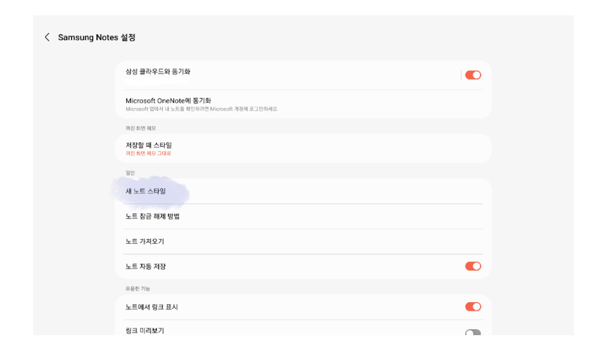Click the 링크 미리보기 label
Image resolution: width=601 pixels, height=364 pixels.
[x=145, y=331]
